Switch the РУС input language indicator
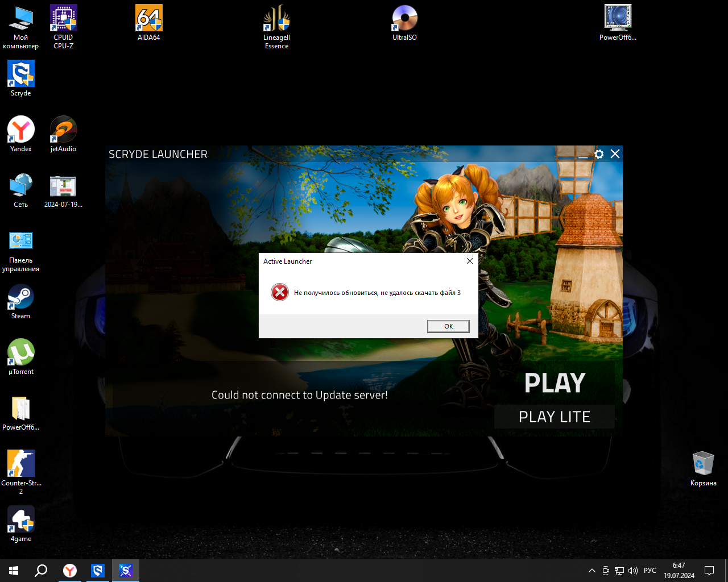The width and height of the screenshot is (728, 582). 650,571
